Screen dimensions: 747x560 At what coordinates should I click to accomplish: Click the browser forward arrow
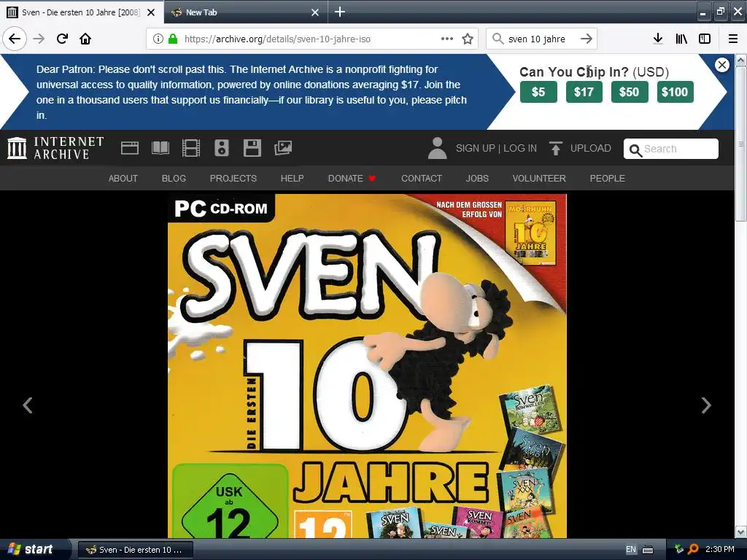[x=39, y=39]
